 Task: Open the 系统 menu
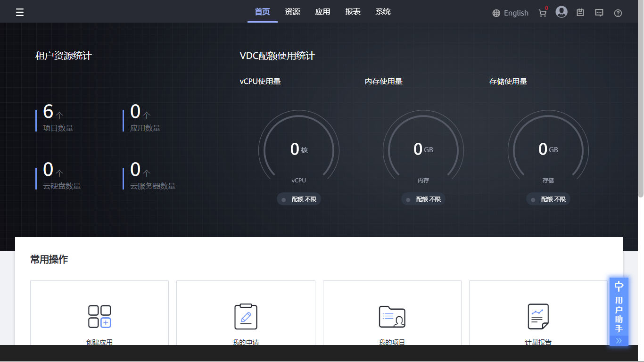tap(383, 12)
